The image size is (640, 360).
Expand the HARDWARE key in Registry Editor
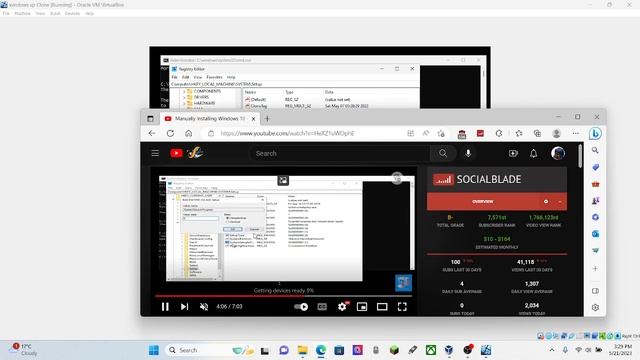184,104
